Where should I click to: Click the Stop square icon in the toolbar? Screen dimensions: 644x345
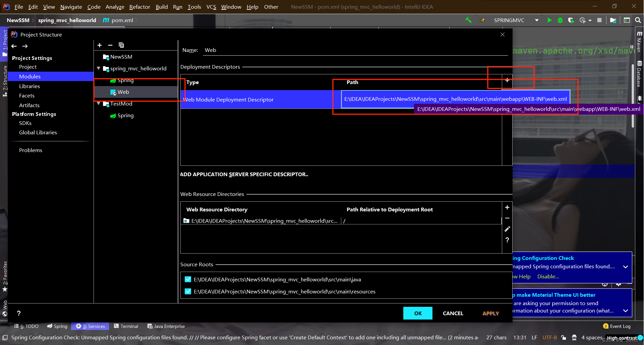(599, 20)
